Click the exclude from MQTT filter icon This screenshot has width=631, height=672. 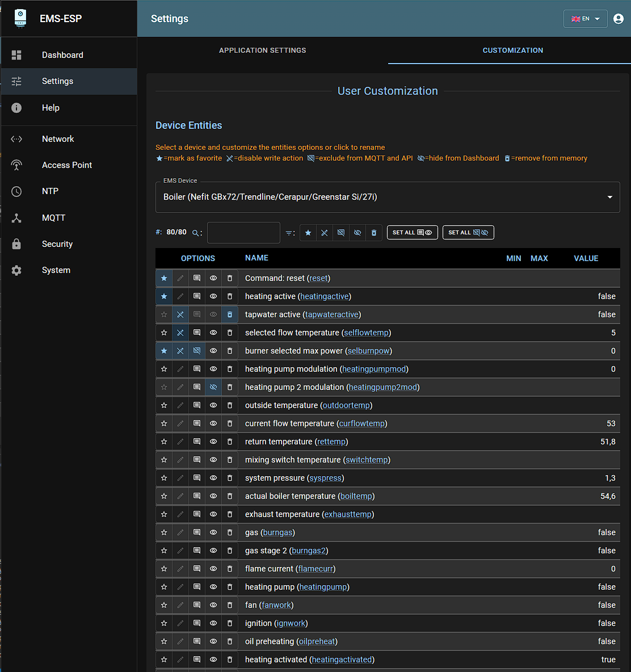click(341, 233)
